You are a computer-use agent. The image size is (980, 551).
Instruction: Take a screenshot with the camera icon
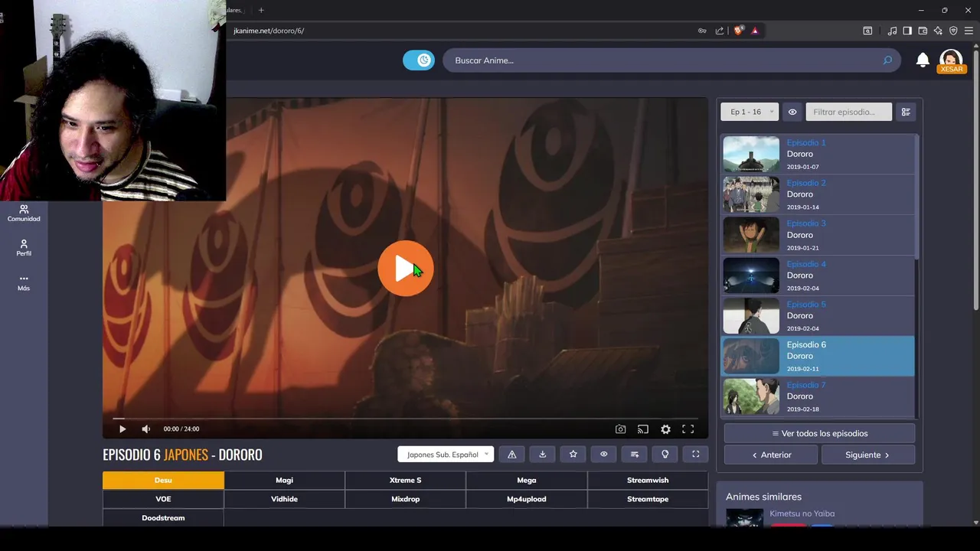click(x=621, y=429)
